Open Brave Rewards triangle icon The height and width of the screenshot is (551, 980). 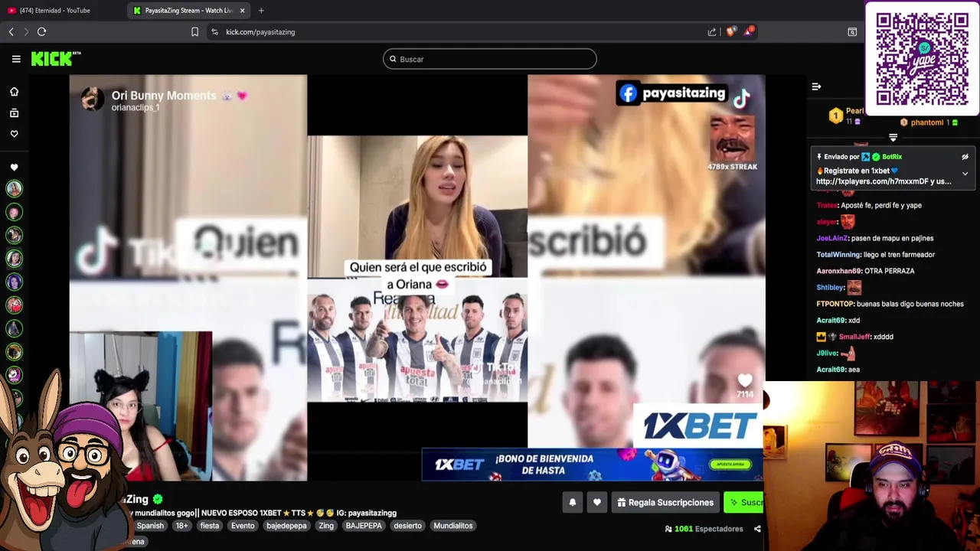tap(749, 31)
